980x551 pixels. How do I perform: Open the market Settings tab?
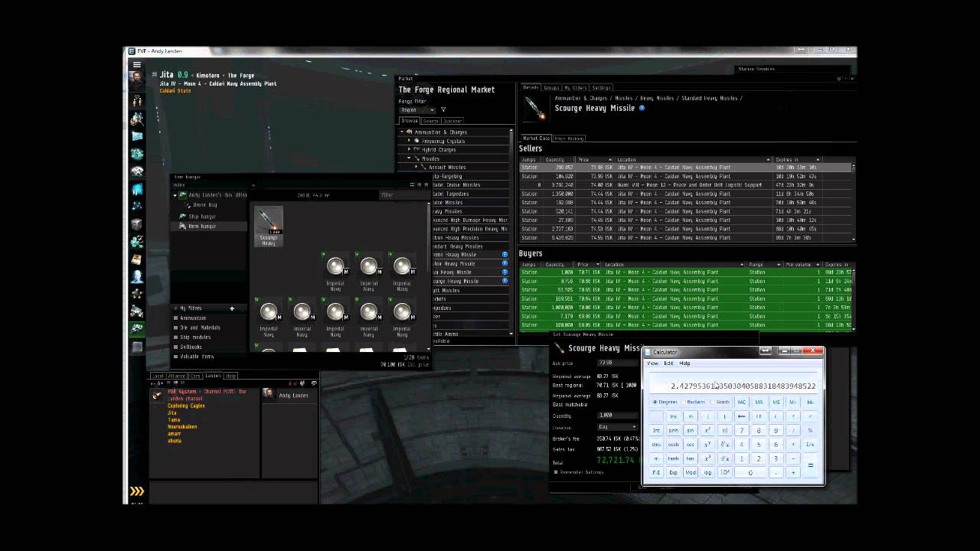tap(601, 88)
